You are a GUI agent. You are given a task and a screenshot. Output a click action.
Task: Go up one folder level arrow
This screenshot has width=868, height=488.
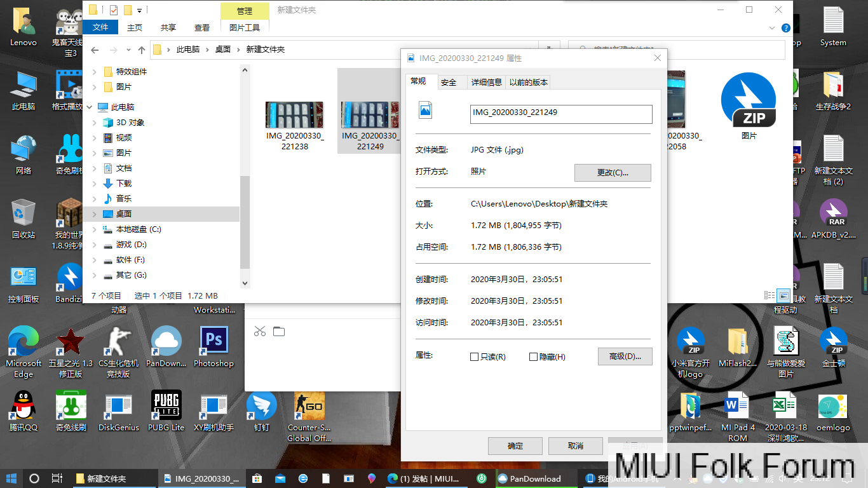[x=142, y=50]
